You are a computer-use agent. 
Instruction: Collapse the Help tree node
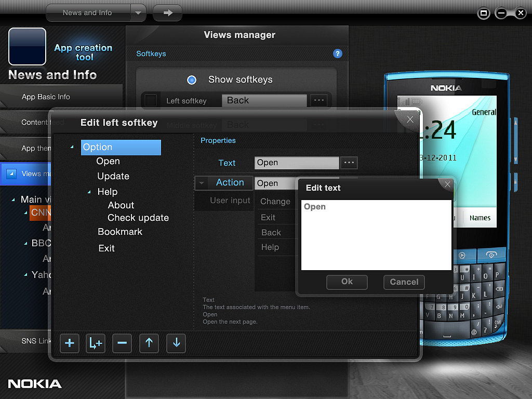[89, 192]
